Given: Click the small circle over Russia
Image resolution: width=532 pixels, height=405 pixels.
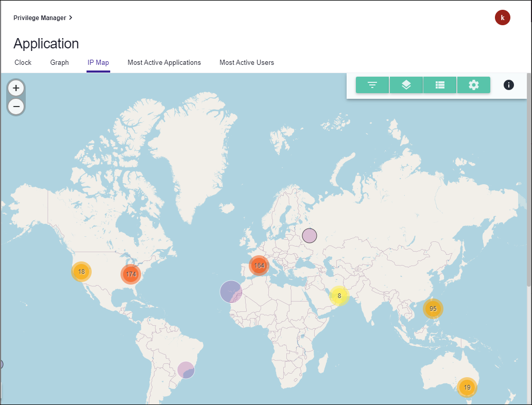Looking at the screenshot, I should tap(310, 235).
